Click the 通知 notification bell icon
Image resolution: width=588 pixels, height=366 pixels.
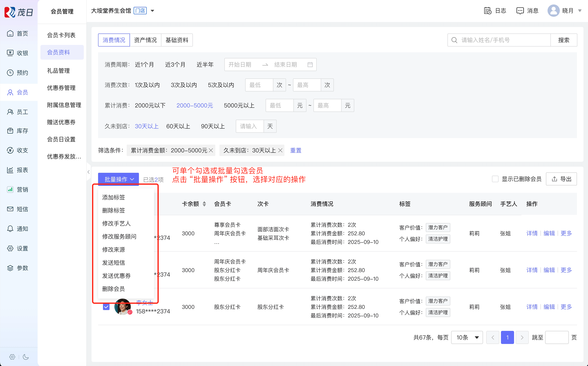[10, 229]
